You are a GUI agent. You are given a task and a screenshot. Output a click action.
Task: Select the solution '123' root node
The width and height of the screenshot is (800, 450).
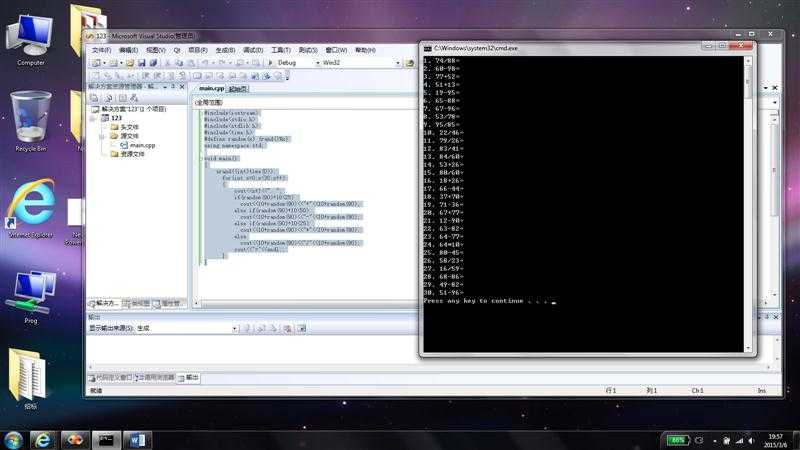click(x=129, y=109)
